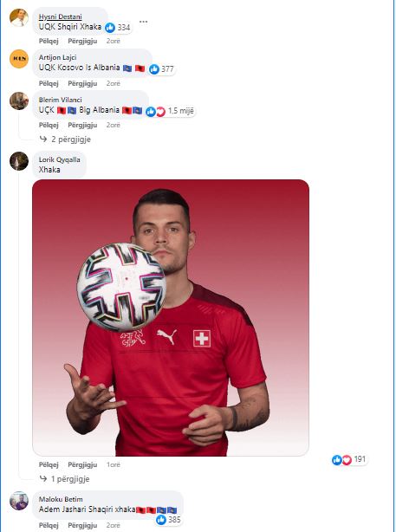Open Lorik Qyqalla's profile name link
Viewport: 396px width, 532px height.
tap(60, 159)
